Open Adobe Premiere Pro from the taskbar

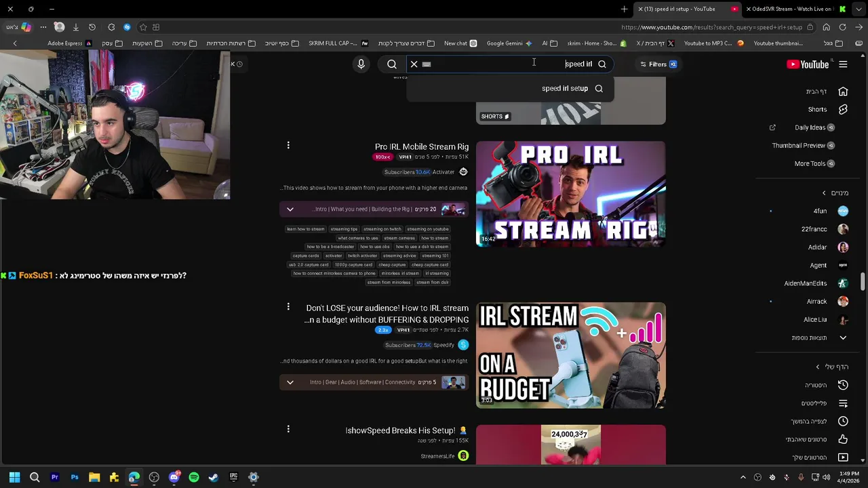point(55,477)
